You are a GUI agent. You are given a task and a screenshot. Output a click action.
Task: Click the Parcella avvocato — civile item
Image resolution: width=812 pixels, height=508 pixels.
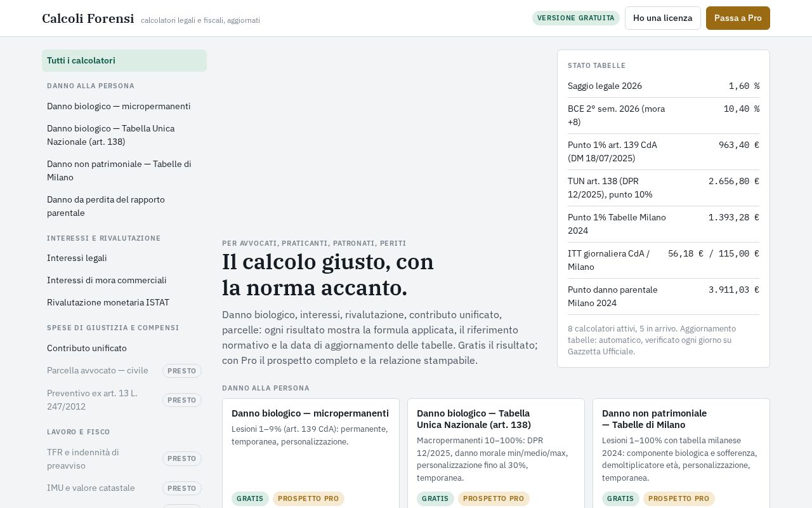point(124,370)
